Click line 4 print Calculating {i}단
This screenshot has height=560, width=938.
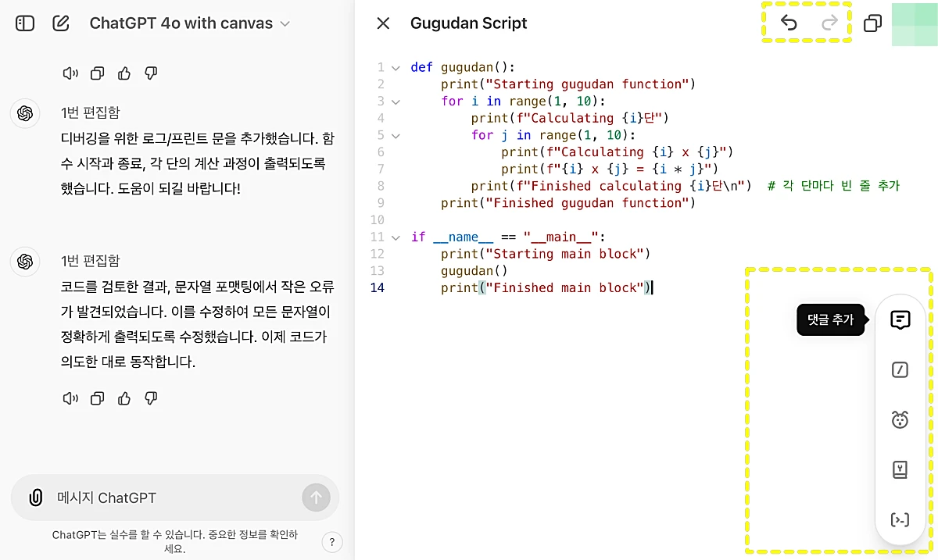tap(571, 118)
